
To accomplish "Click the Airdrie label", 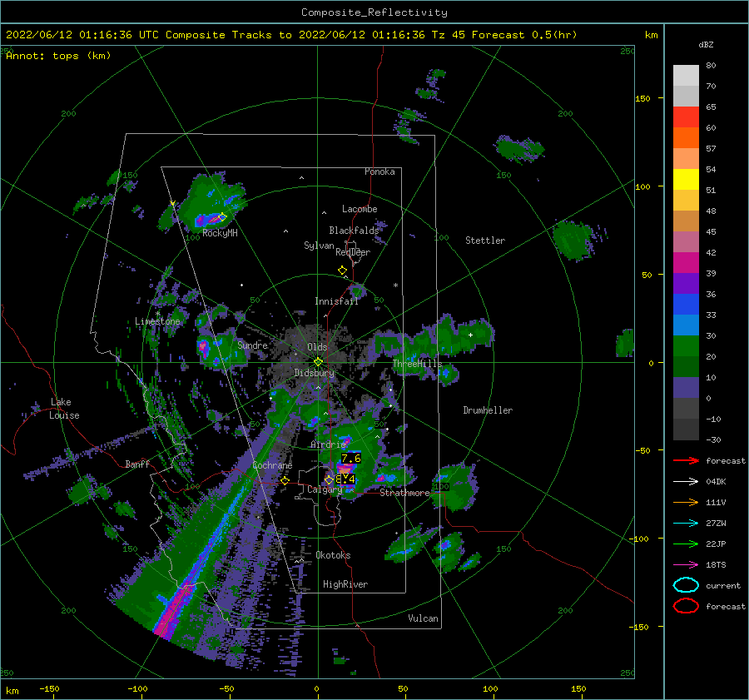I will pyautogui.click(x=328, y=444).
